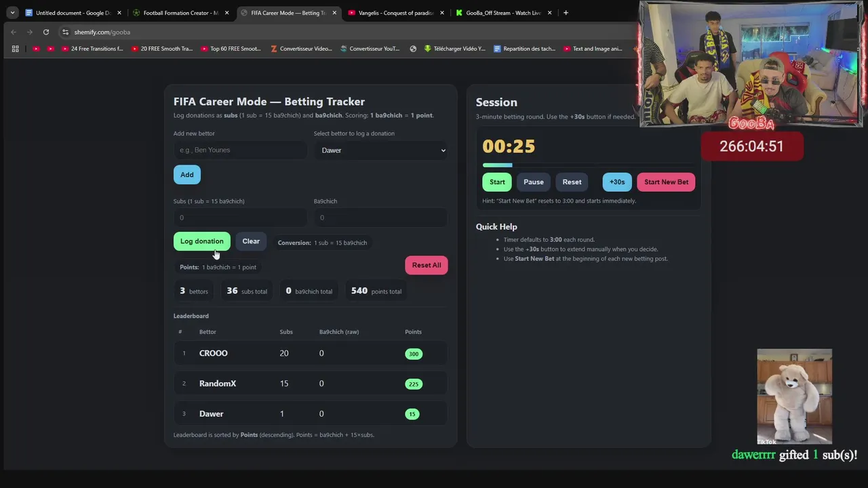
Task: Select the Dawer leaderboard row name
Action: pyautogui.click(x=212, y=413)
